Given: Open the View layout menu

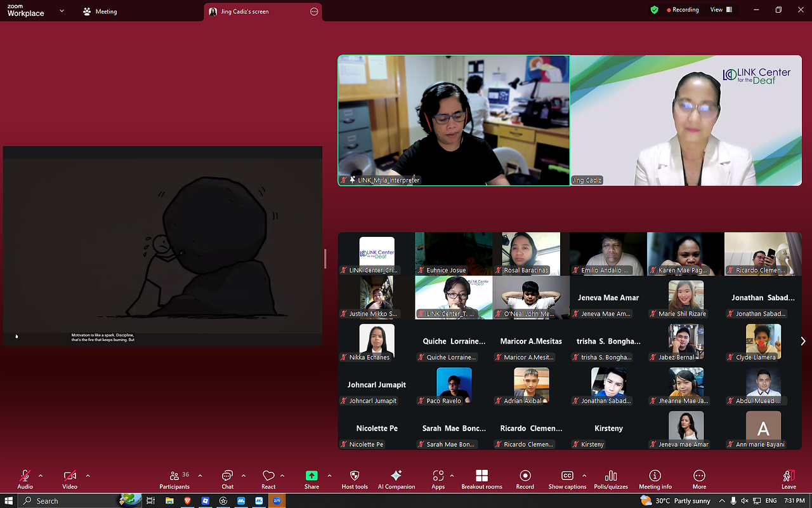Looking at the screenshot, I should click(721, 10).
